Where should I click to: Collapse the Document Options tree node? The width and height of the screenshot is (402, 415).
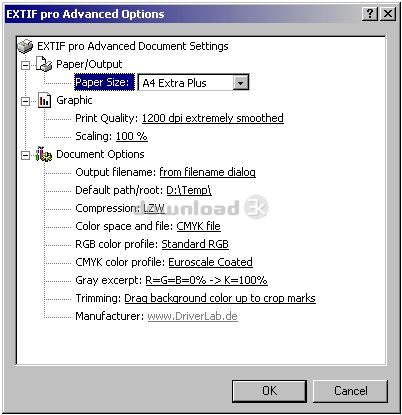pos(25,155)
